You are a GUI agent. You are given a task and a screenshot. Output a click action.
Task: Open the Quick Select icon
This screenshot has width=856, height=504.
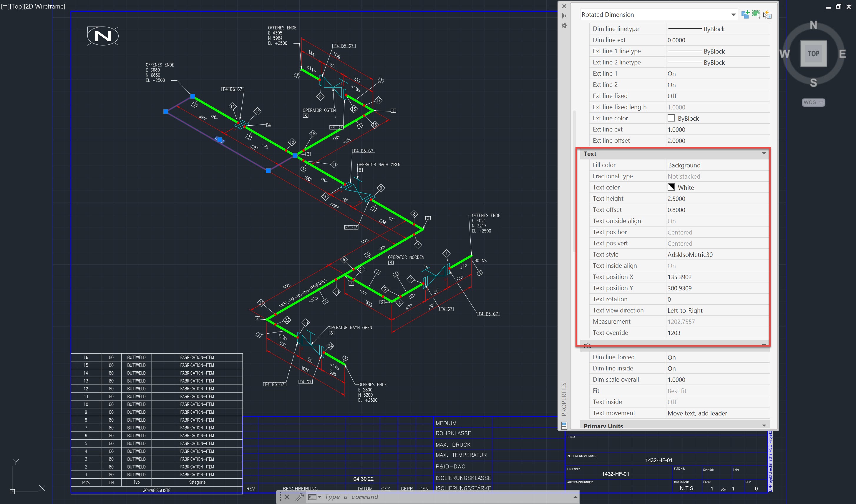point(768,15)
